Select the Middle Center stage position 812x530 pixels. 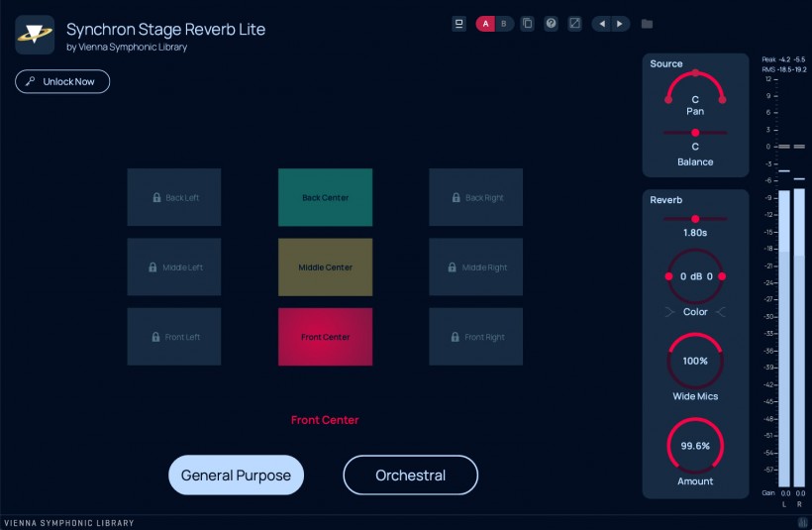(325, 267)
